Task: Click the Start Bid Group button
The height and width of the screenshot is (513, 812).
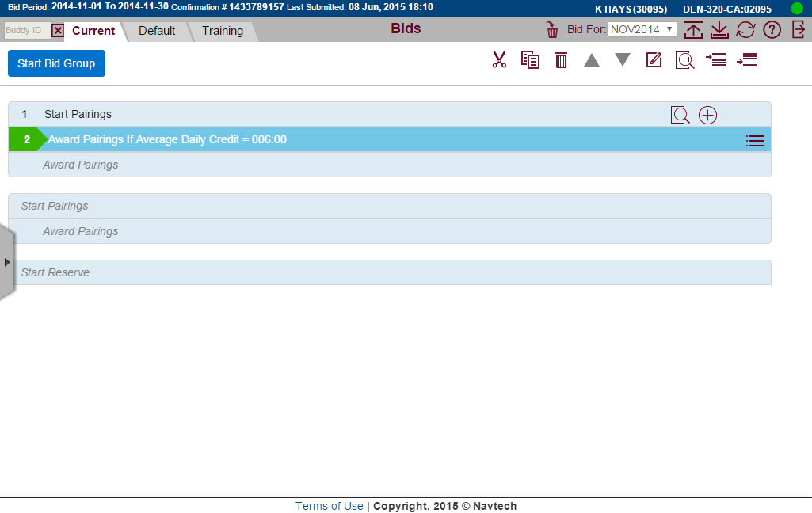Action: pos(56,63)
